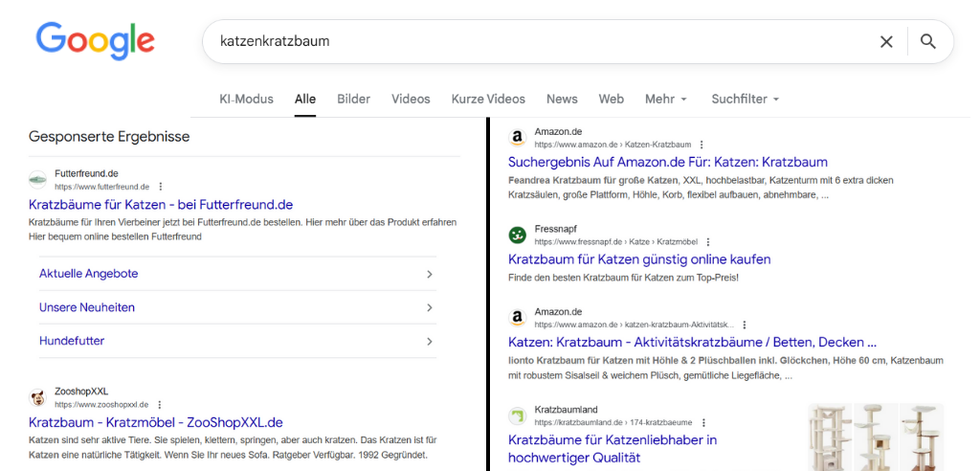Expand the Mehr dropdown
The height and width of the screenshot is (471, 980).
(666, 99)
